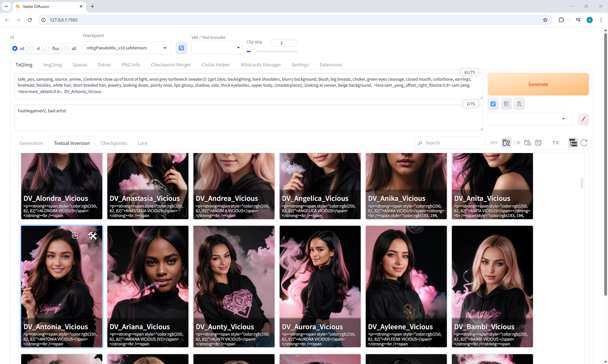Sort cards by date created icon
The image size is (608, 364).
tap(527, 143)
